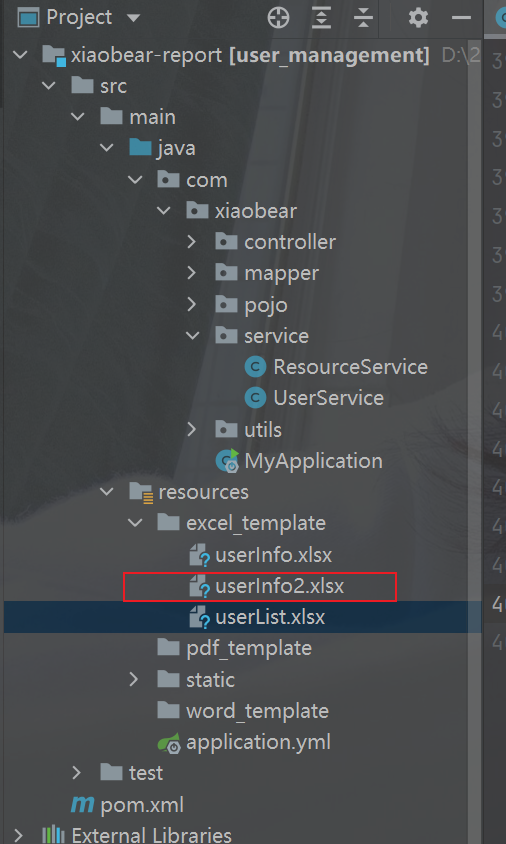Open the Project panel settings gear
Viewport: 506px width, 844px height.
click(418, 18)
